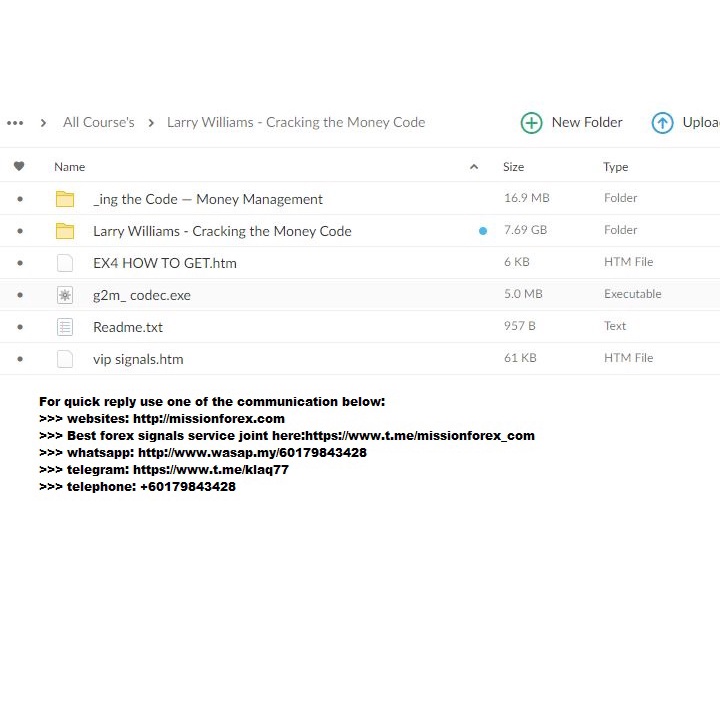Viewport: 720px width, 720px height.
Task: Click the EX4 HOW TO GET.htm file icon
Action: (65, 263)
